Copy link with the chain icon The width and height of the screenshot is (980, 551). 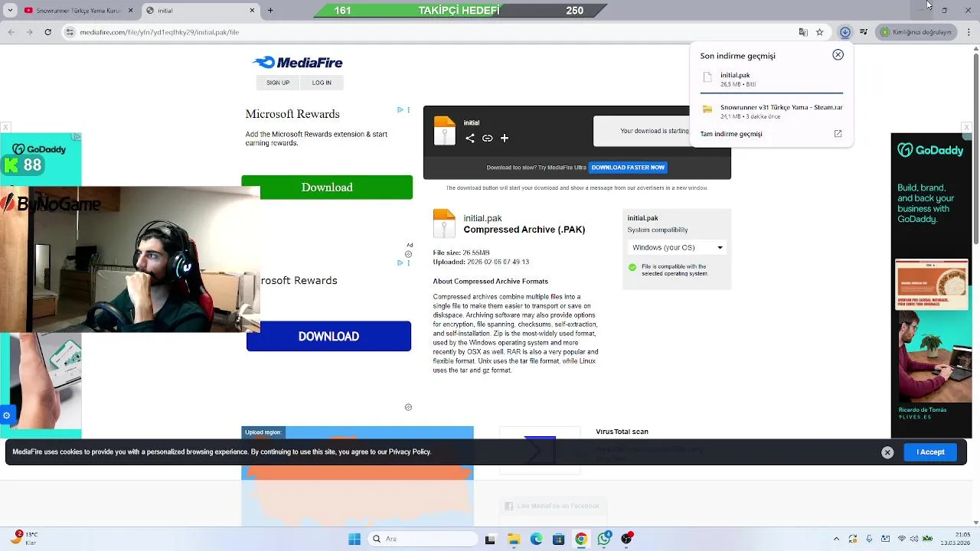coord(487,139)
